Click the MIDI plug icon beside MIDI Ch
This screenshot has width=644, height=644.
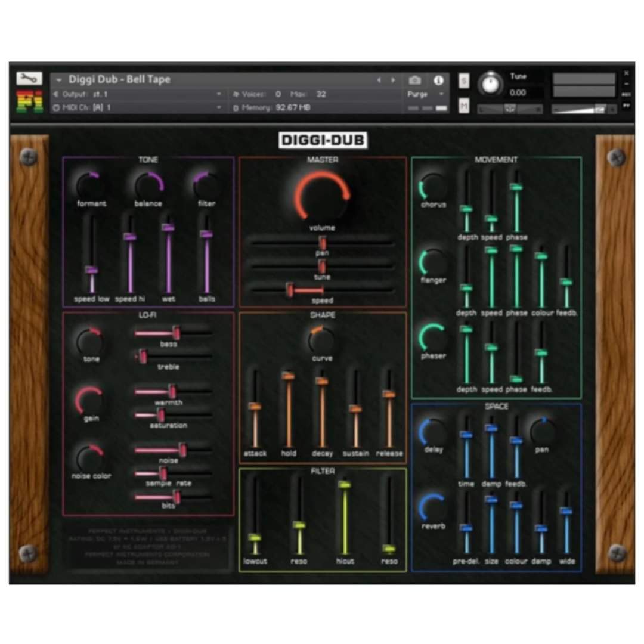click(x=57, y=108)
